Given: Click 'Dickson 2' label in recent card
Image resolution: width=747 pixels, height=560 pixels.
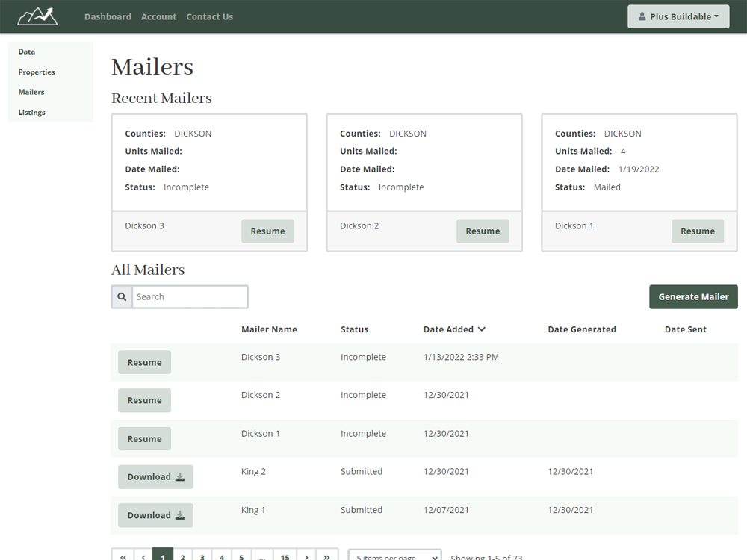Looking at the screenshot, I should point(359,225).
